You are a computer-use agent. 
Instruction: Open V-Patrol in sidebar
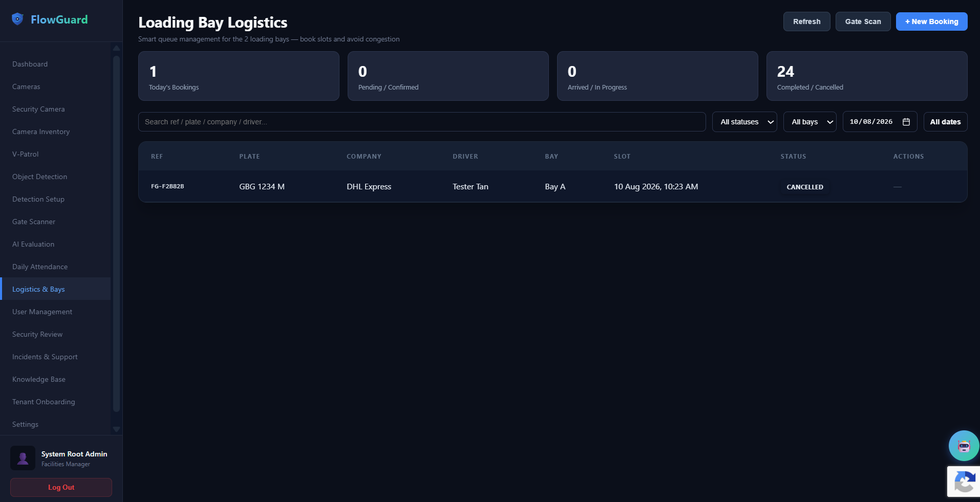point(55,154)
